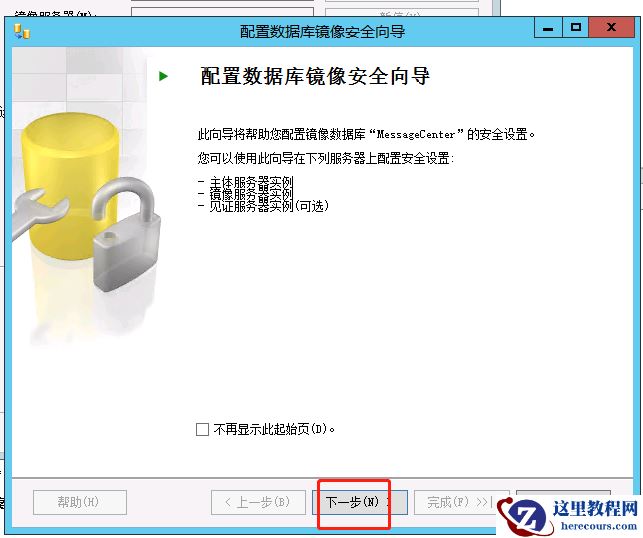Click the wizard title bar caption text
The height and width of the screenshot is (538, 643).
322,32
